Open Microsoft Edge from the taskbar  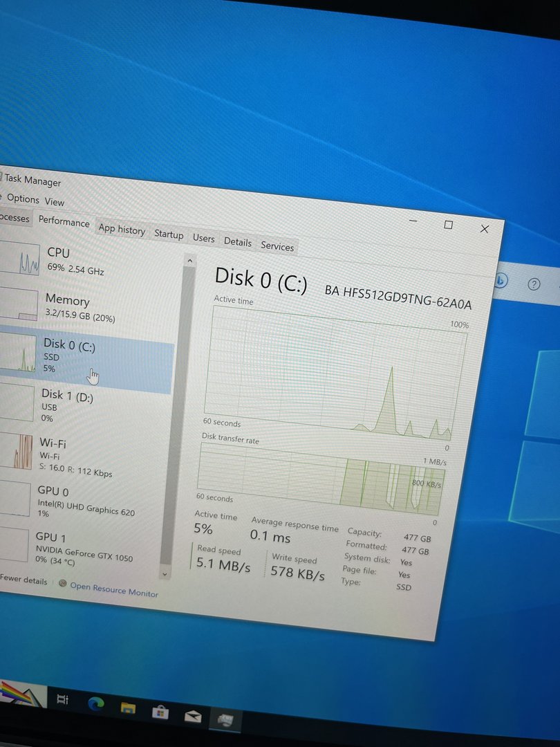click(x=96, y=703)
